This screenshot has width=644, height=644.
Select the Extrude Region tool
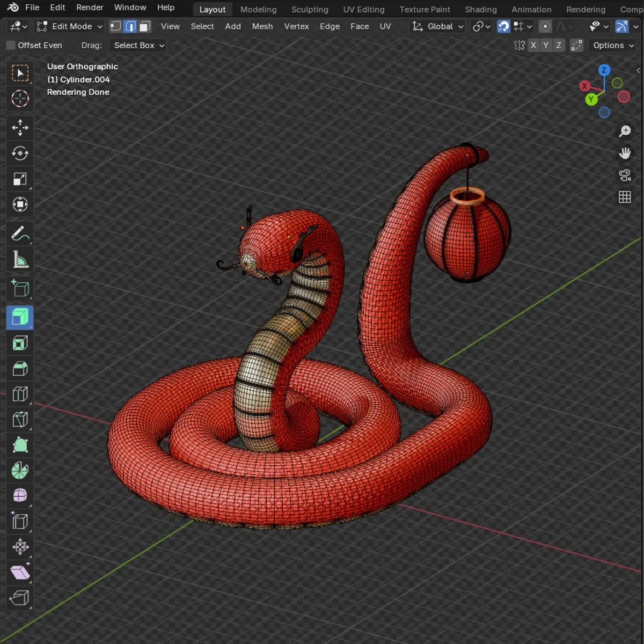[20, 318]
